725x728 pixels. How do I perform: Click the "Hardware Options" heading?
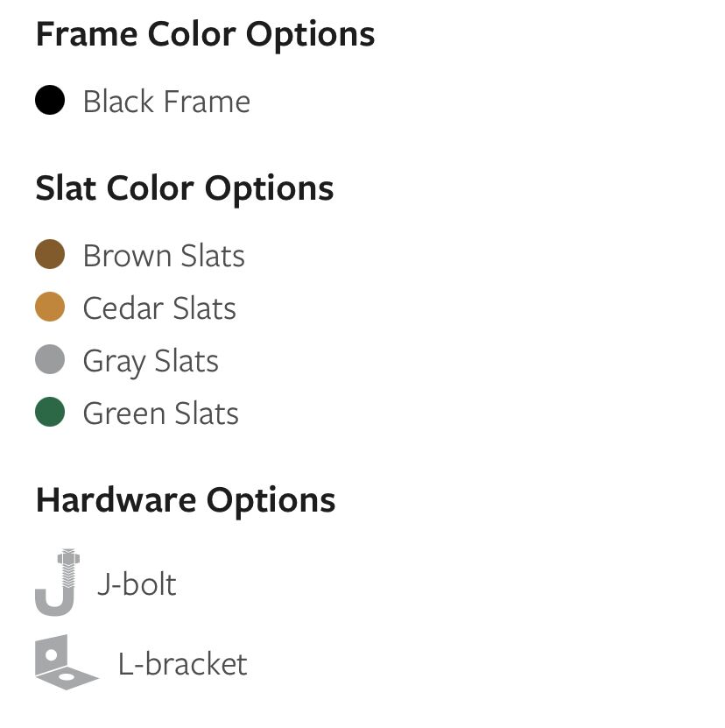(x=186, y=500)
